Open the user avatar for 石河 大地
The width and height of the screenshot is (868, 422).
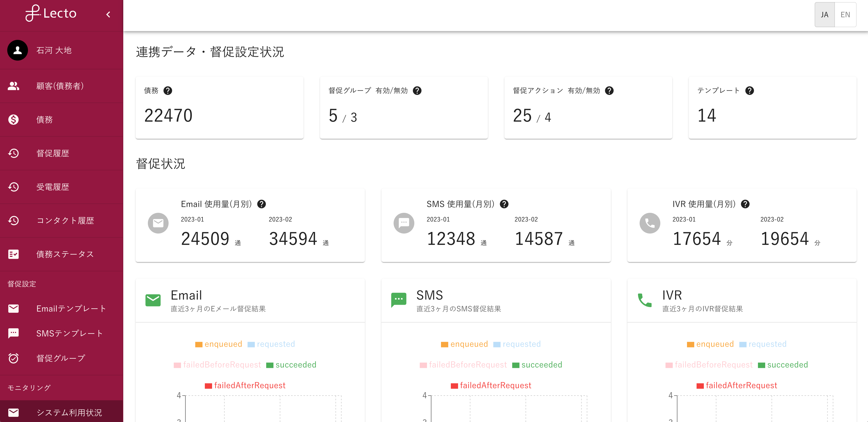click(x=18, y=50)
